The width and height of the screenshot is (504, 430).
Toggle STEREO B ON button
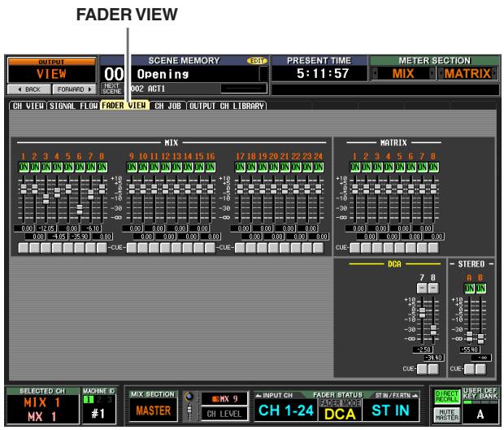(x=480, y=289)
